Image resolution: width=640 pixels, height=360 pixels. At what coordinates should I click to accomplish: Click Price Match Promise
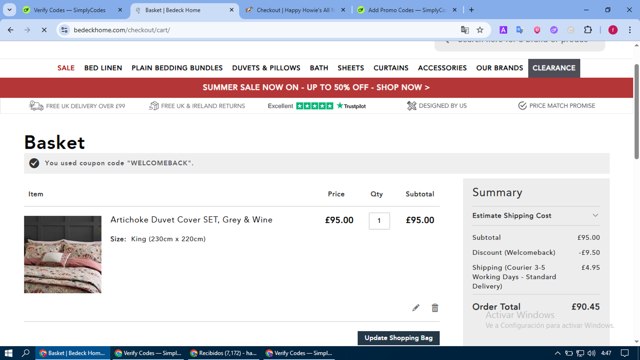(556, 106)
